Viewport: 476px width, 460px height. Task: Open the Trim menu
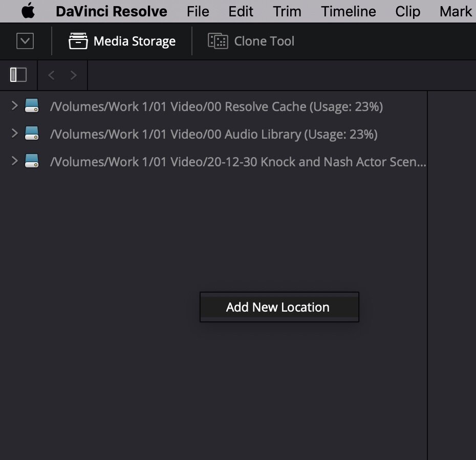click(x=287, y=12)
